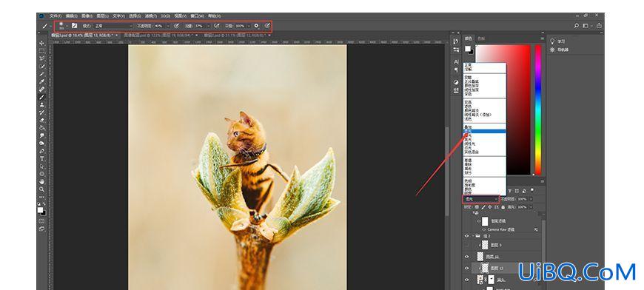Open flow slider arrow in options bar

(209, 25)
